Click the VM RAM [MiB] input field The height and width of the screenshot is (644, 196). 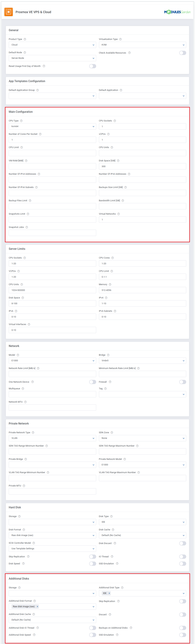point(52,166)
